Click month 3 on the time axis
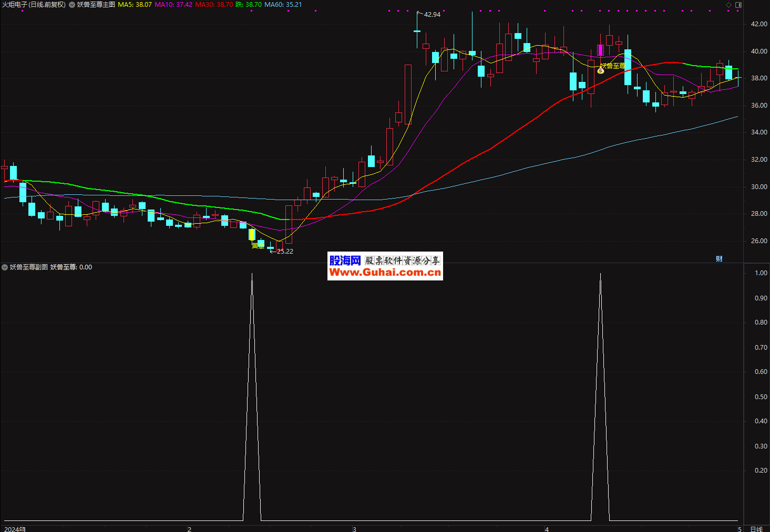 354,529
